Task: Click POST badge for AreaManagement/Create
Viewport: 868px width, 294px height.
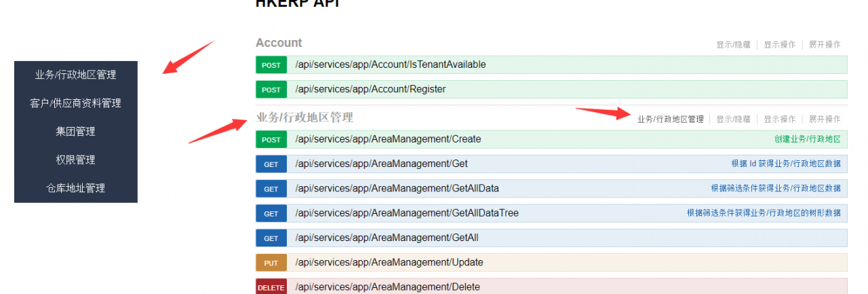Action: (271, 140)
